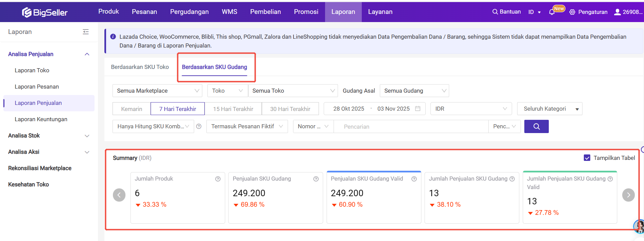Open the Semua Gudang dropdown
Screen dimensions: 644x241
[x=414, y=91]
